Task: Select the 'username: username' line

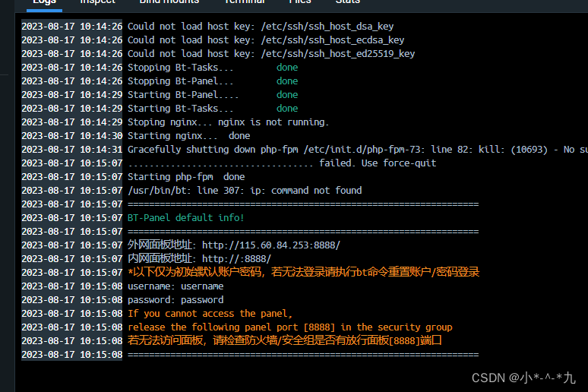Action: (x=175, y=286)
